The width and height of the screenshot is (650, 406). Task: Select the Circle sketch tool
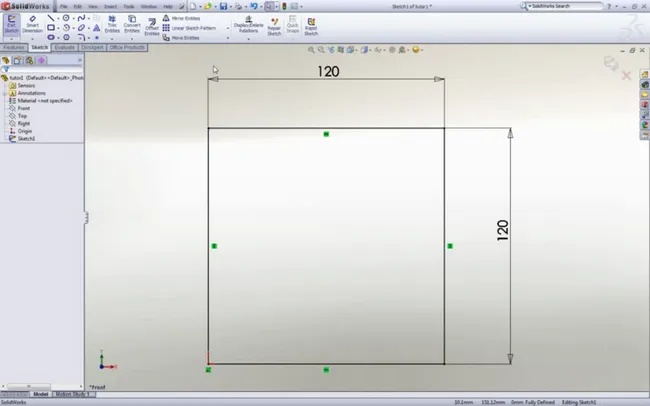click(66, 18)
